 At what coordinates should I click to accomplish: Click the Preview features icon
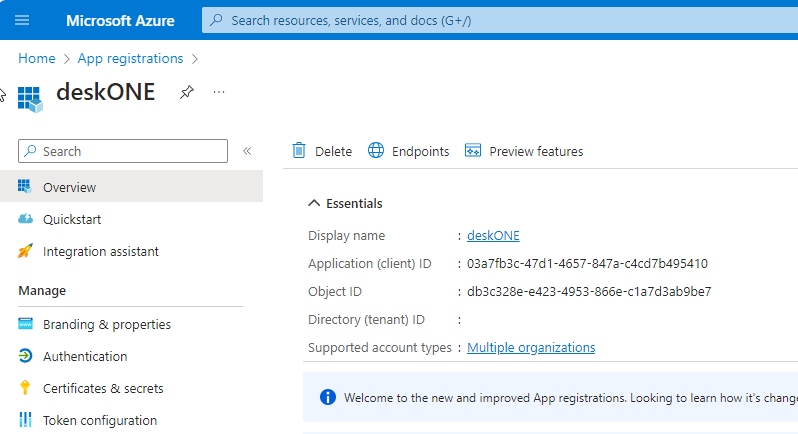click(x=472, y=151)
